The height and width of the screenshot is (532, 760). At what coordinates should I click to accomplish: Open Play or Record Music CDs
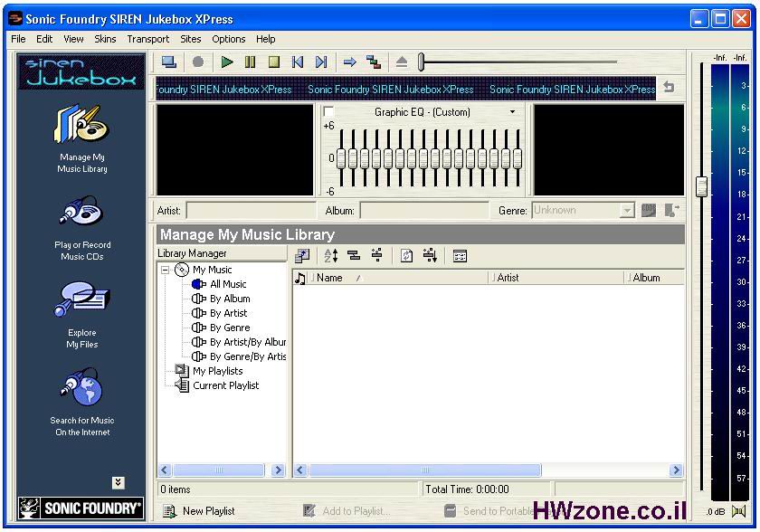click(82, 229)
